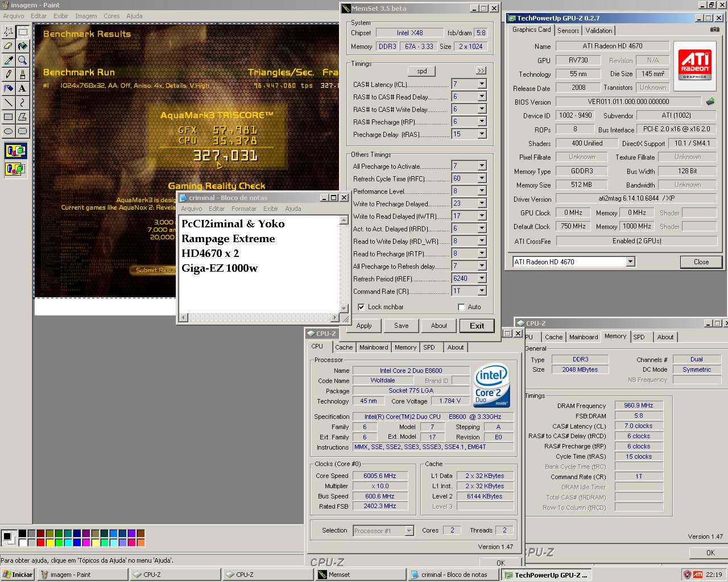Open the Ajuda menu in Paint
The image size is (728, 582).
[x=134, y=16]
